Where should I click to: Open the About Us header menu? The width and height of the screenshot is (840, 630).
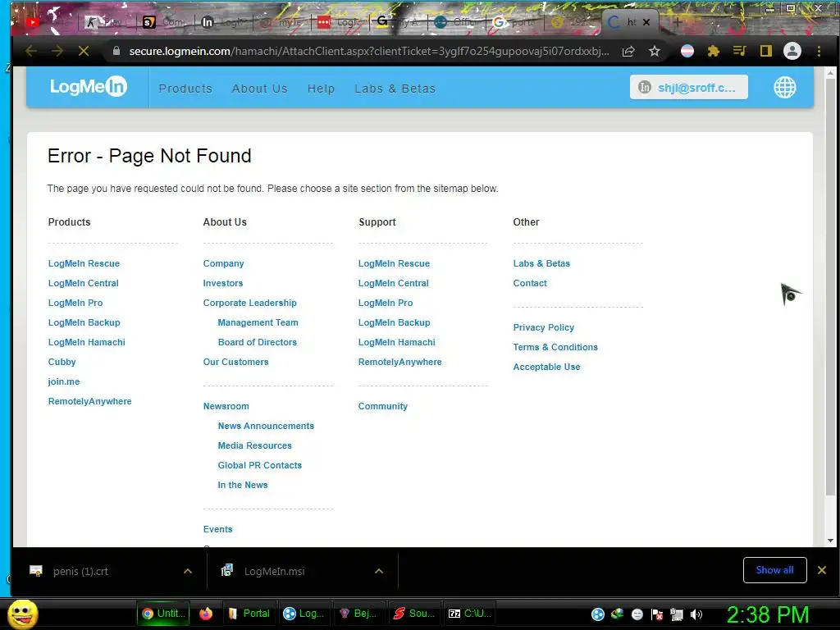tap(260, 89)
